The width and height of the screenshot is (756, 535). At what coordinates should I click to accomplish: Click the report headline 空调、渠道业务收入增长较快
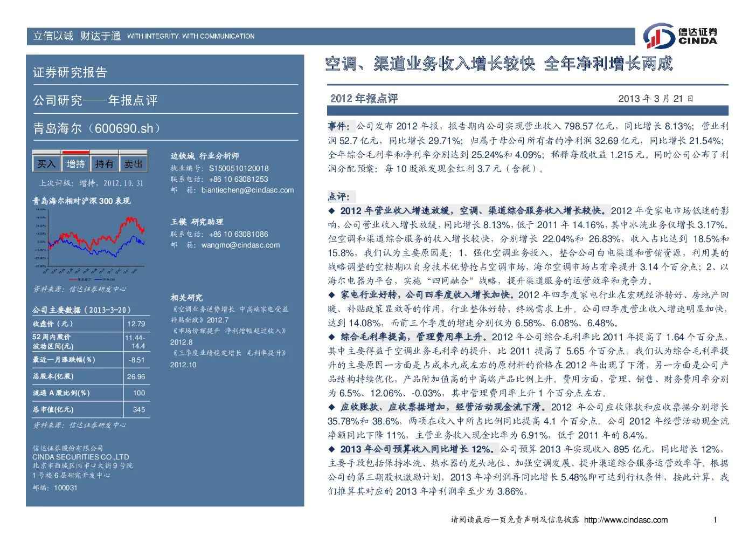(x=430, y=64)
